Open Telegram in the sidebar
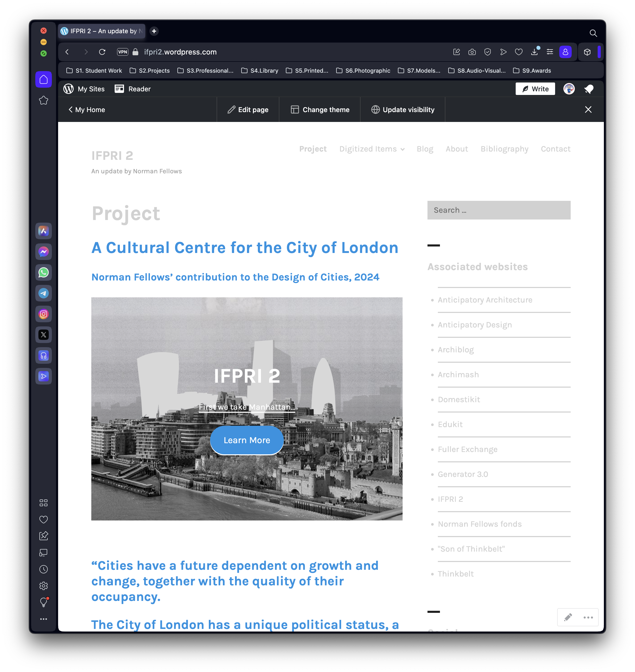 click(44, 293)
